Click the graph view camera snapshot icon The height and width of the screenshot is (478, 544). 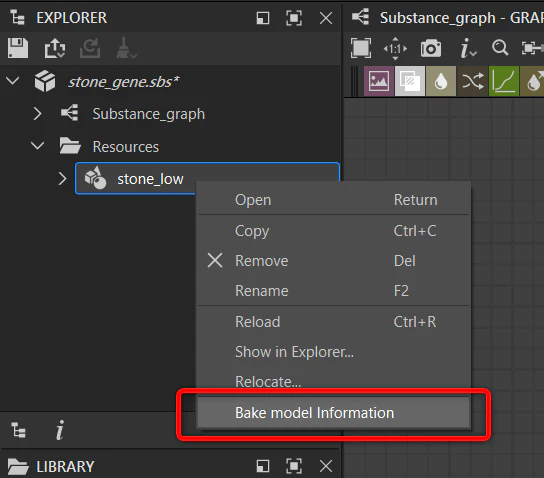click(431, 48)
